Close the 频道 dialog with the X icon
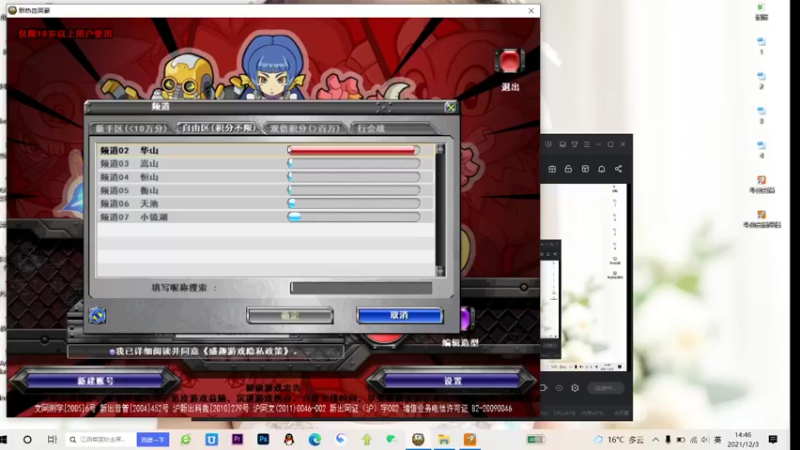800x450 pixels. point(450,107)
